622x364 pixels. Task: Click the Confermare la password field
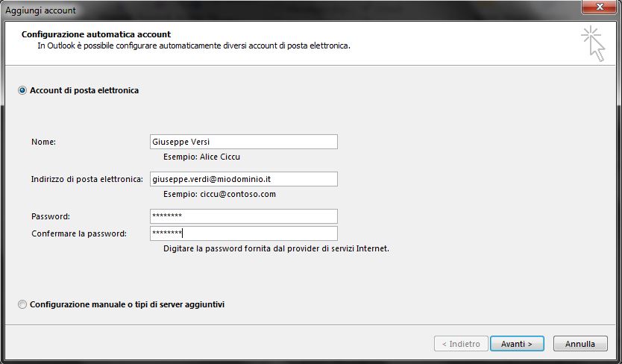coord(244,233)
